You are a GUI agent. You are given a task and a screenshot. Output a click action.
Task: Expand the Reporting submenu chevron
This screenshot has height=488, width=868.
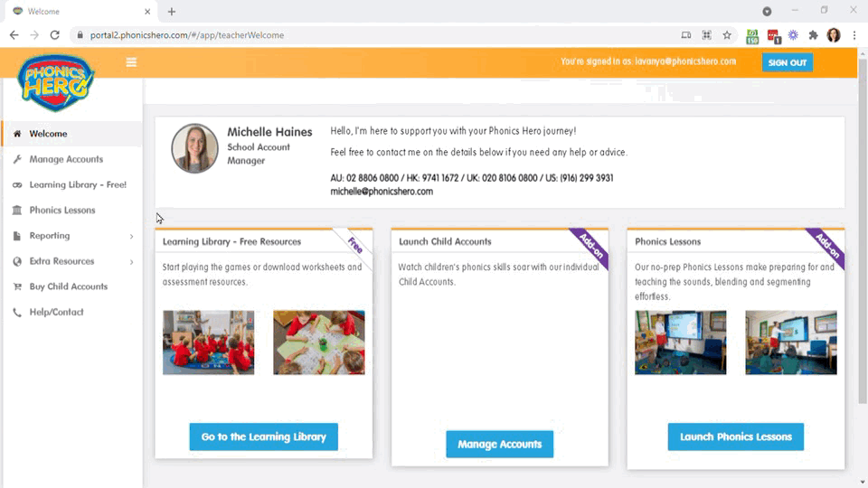pyautogui.click(x=132, y=236)
